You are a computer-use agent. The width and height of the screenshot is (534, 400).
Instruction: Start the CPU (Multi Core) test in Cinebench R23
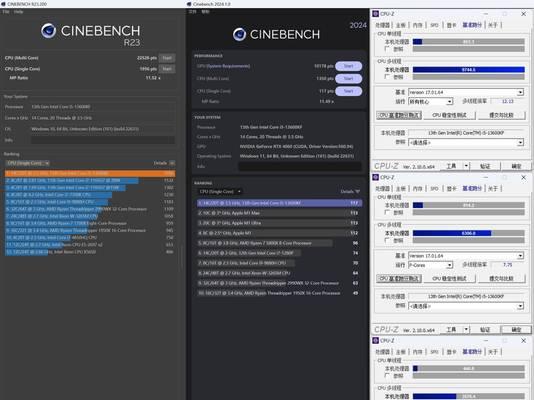pos(167,58)
